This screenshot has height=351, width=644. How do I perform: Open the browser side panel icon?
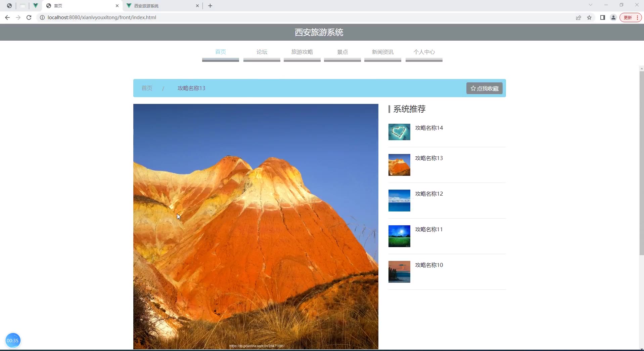coord(603,17)
